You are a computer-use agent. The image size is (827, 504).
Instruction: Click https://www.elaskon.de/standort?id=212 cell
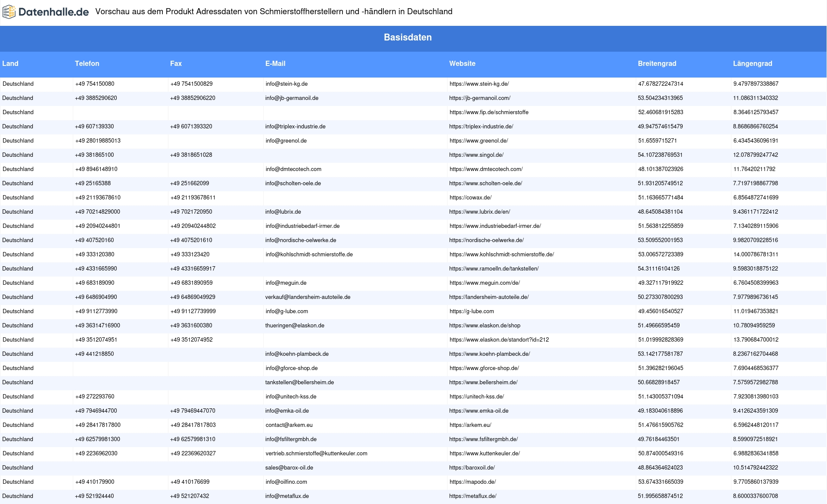coord(541,340)
